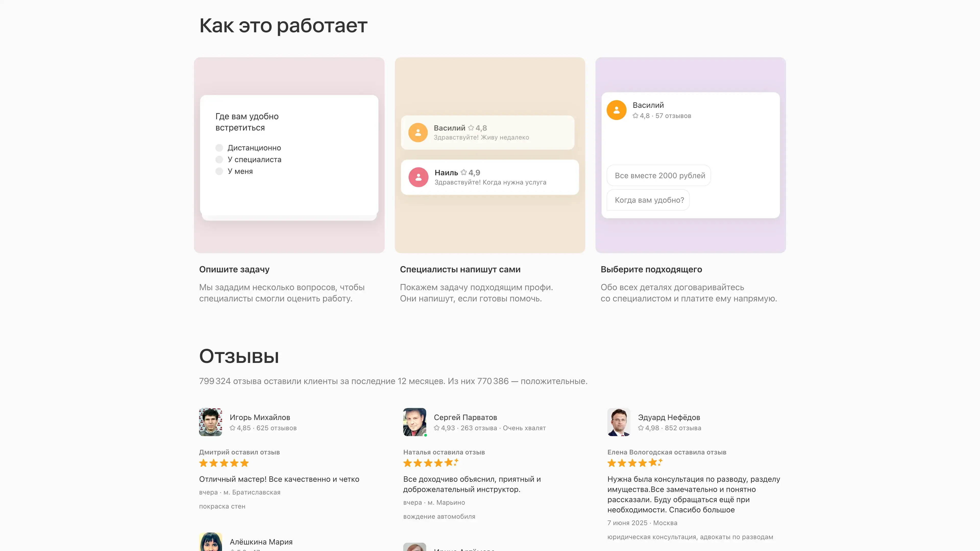Click the orange avatar in Василий's profile card
Viewport: 980px width, 551px height.
(616, 110)
